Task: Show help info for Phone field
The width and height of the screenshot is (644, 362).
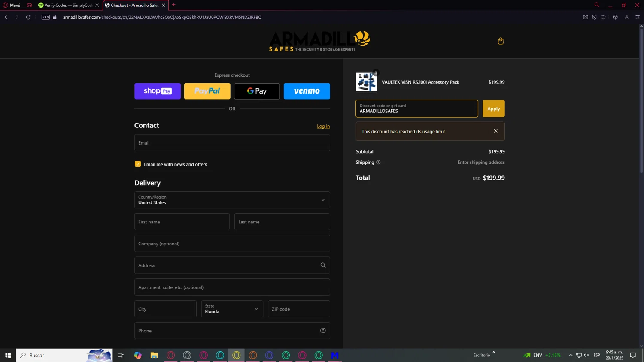Action: (x=323, y=331)
